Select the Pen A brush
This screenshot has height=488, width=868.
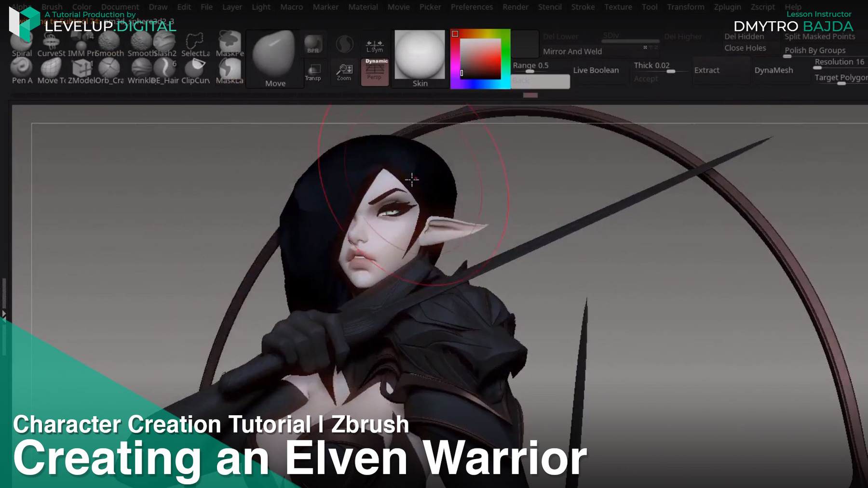pos(22,71)
